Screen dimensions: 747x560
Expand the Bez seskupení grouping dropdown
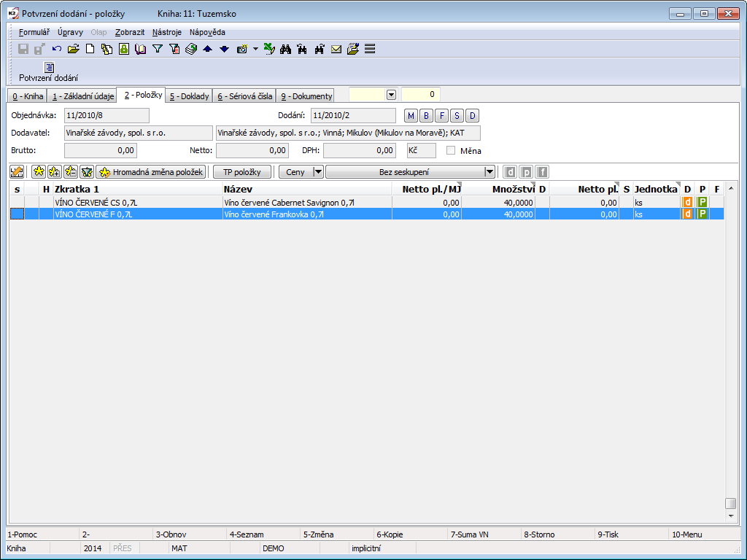tap(489, 172)
